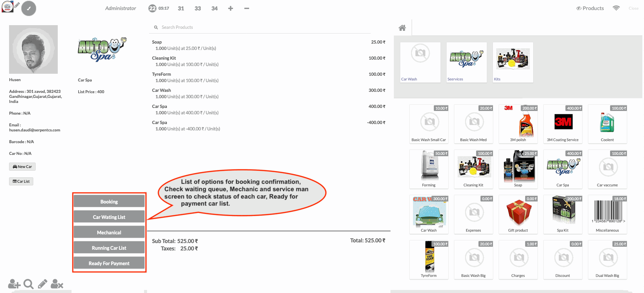Click the edit customer pencil icon

point(43,284)
